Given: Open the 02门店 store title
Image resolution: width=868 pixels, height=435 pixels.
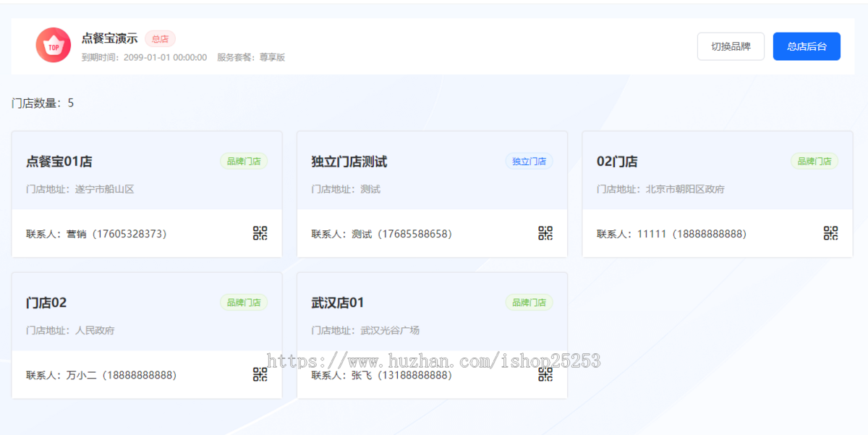Looking at the screenshot, I should (x=617, y=161).
